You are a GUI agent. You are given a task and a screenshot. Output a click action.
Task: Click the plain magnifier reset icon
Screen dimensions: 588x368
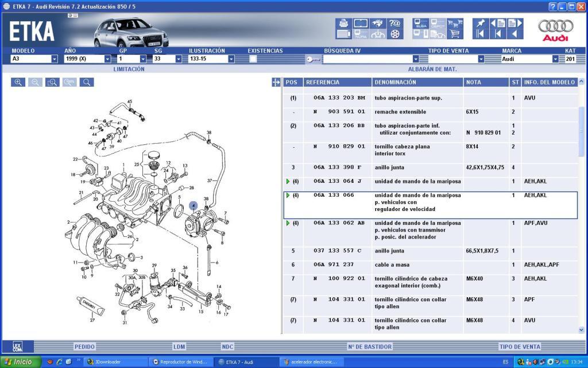(x=86, y=83)
